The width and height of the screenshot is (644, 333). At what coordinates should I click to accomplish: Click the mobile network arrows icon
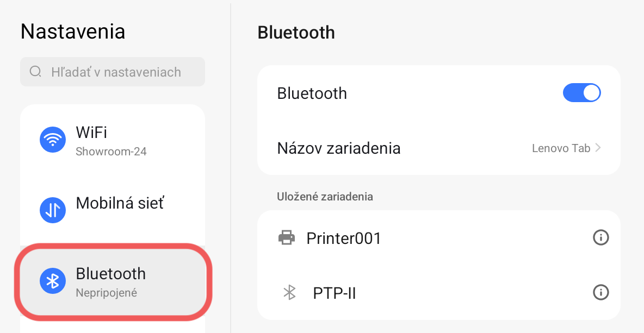[x=53, y=210]
